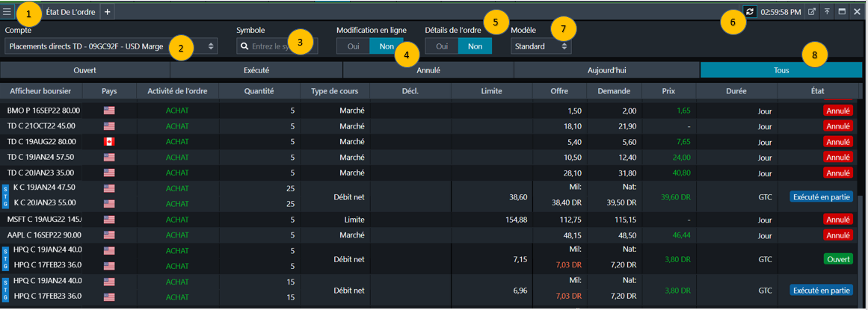Switch to the Exécuté filter tab

pos(256,70)
